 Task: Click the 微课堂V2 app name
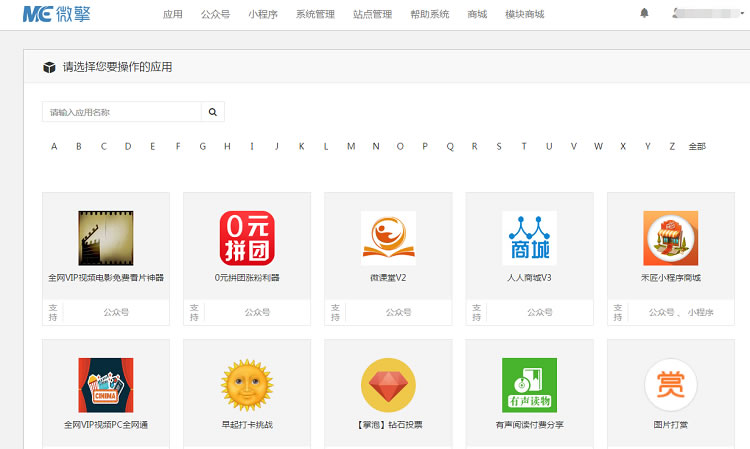pos(388,277)
